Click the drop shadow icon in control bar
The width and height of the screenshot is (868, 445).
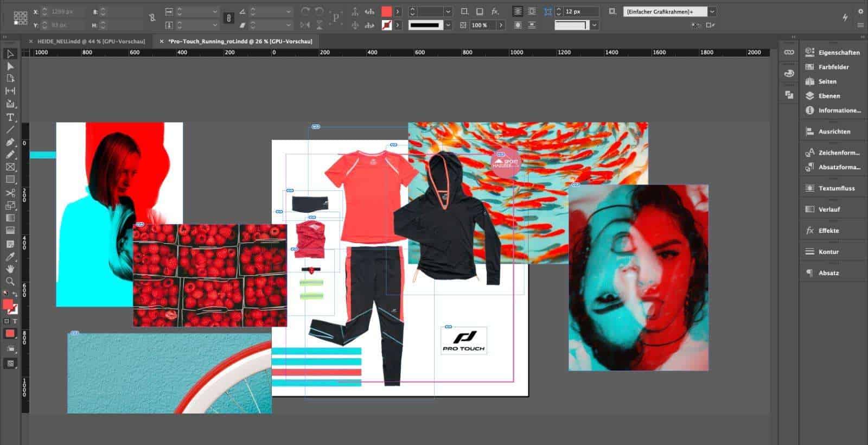pos(480,11)
